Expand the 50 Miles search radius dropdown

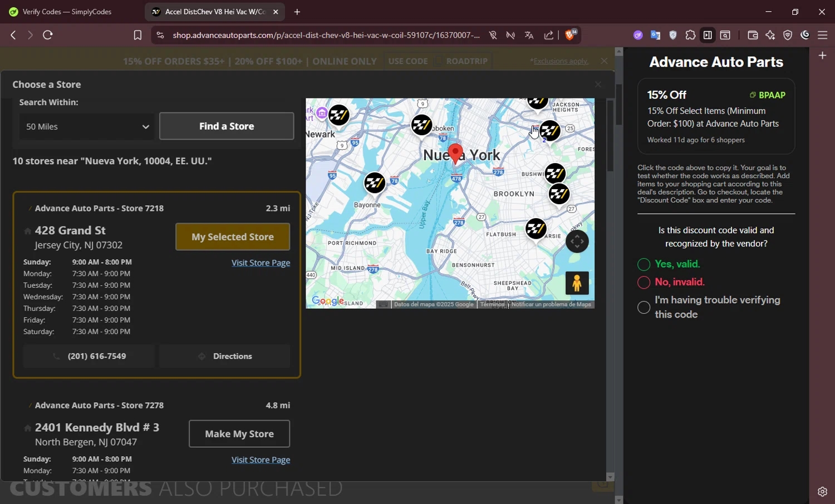coord(87,127)
